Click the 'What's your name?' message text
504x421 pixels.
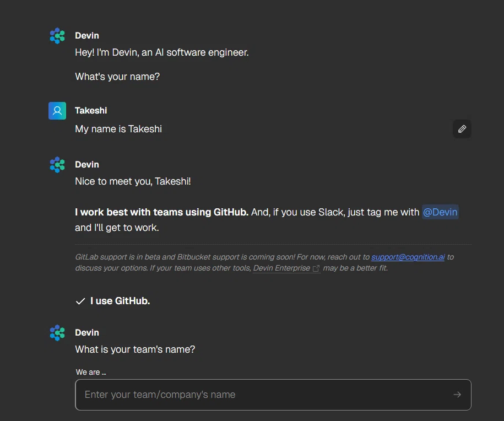click(117, 77)
